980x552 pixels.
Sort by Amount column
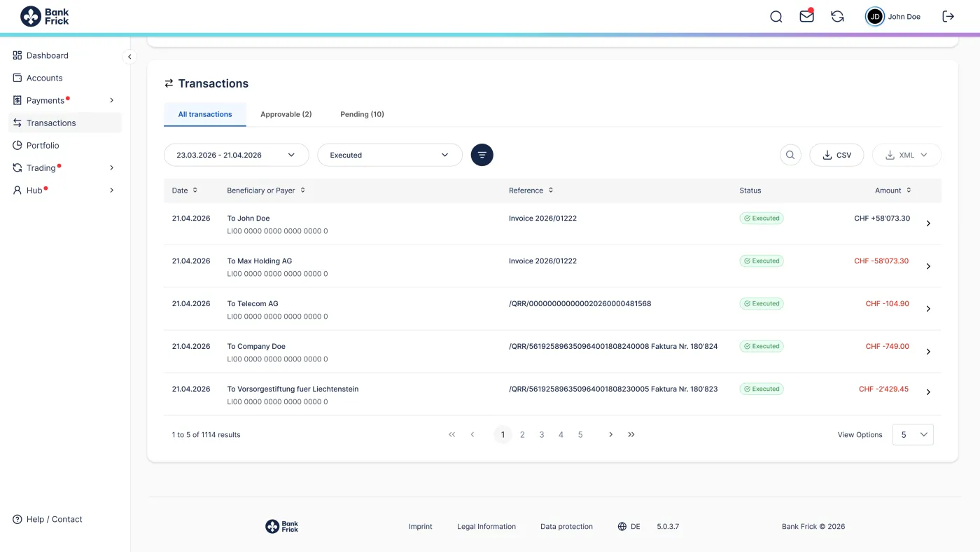coord(893,190)
